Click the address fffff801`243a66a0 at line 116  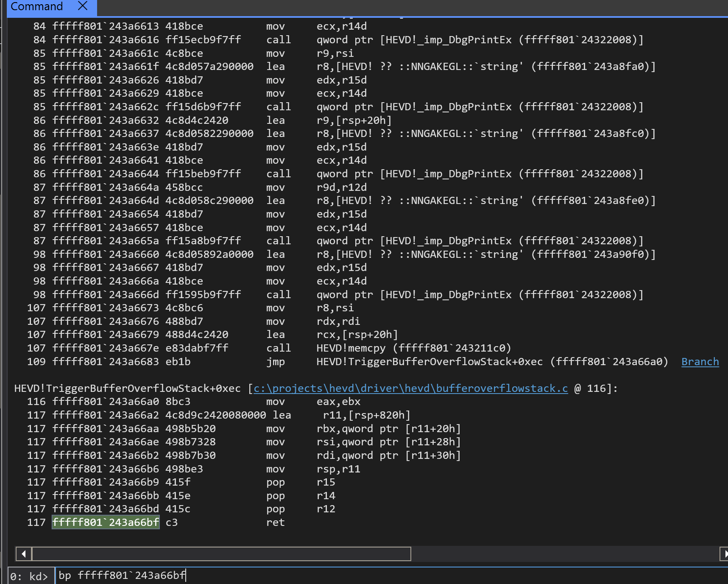click(106, 402)
